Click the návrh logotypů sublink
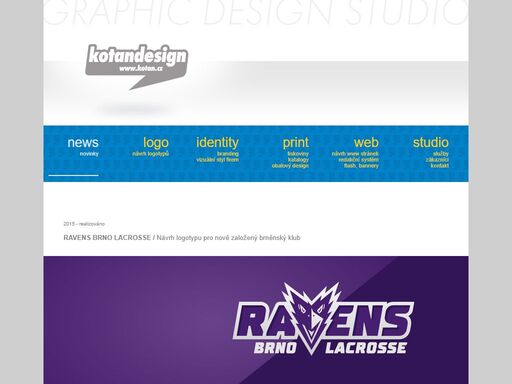 (151, 154)
